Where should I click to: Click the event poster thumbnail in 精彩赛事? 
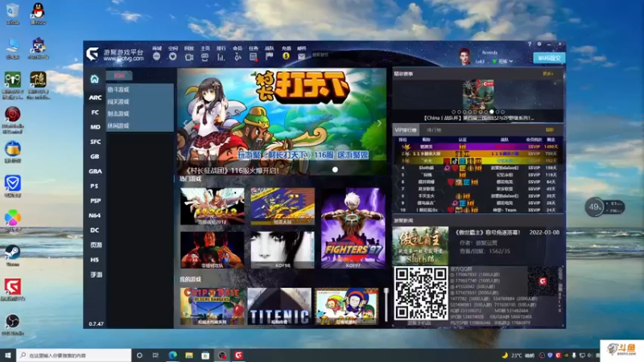pos(478,94)
